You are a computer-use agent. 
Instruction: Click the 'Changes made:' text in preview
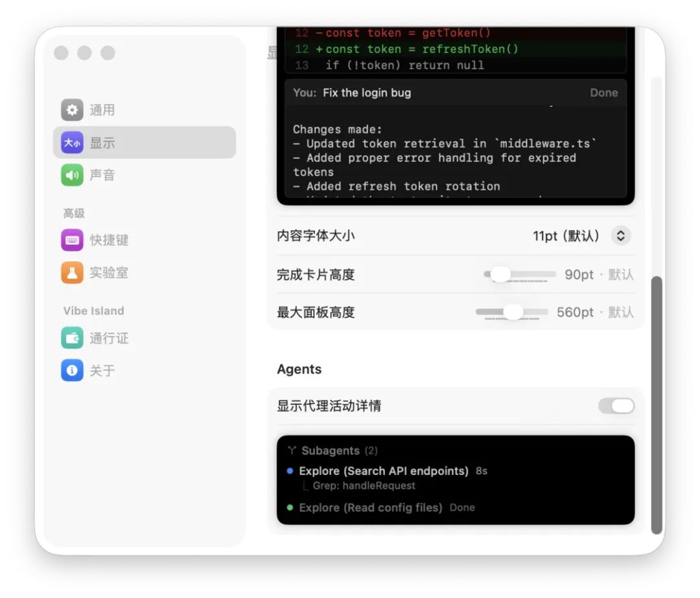[338, 130]
